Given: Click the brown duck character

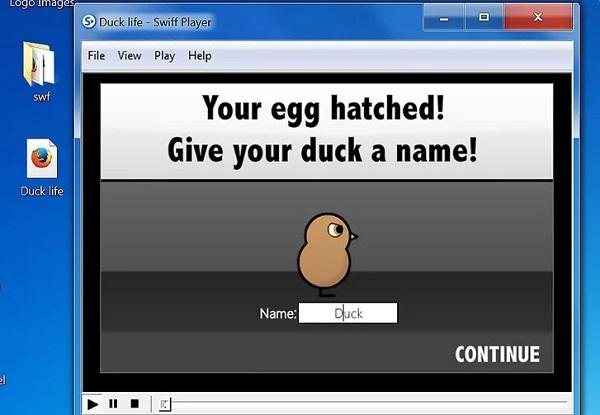Looking at the screenshot, I should [327, 254].
